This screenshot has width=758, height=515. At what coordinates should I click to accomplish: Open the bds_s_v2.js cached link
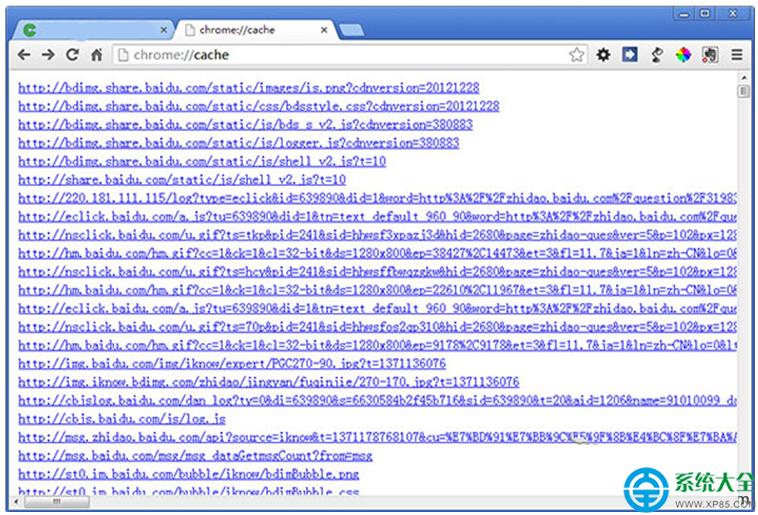[x=246, y=125]
